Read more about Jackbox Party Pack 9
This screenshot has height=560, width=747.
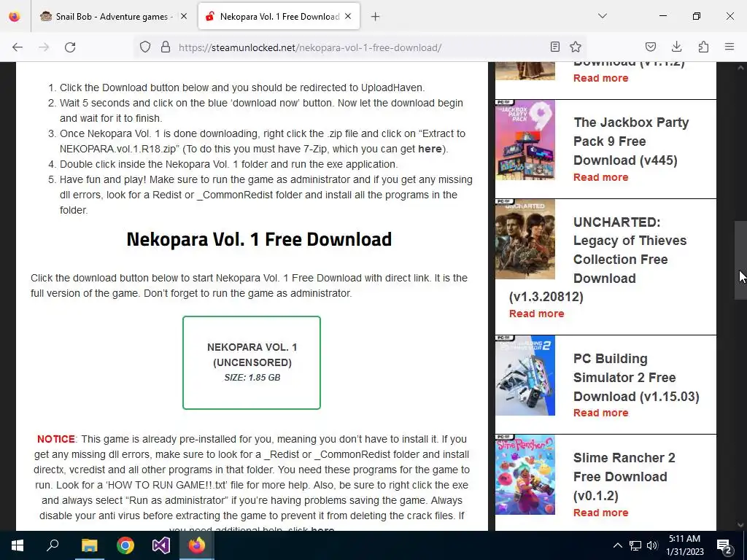pos(601,177)
